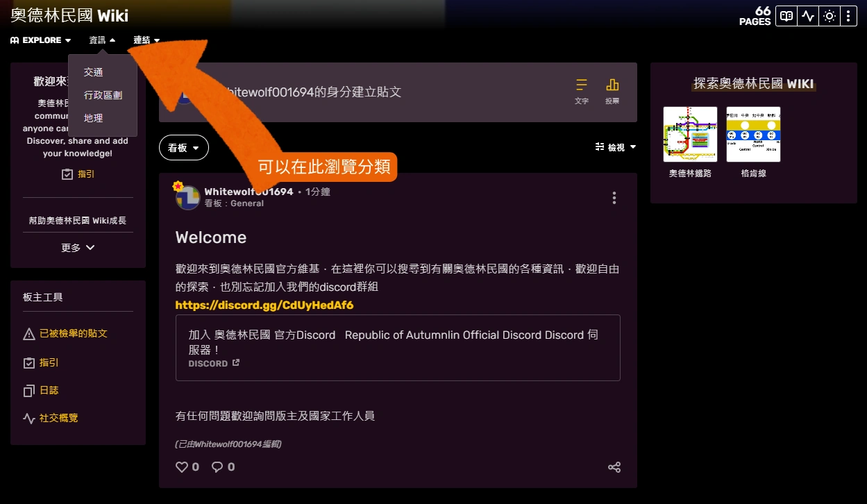Expand the EXPLORE dropdown
The width and height of the screenshot is (867, 504).
pos(40,40)
